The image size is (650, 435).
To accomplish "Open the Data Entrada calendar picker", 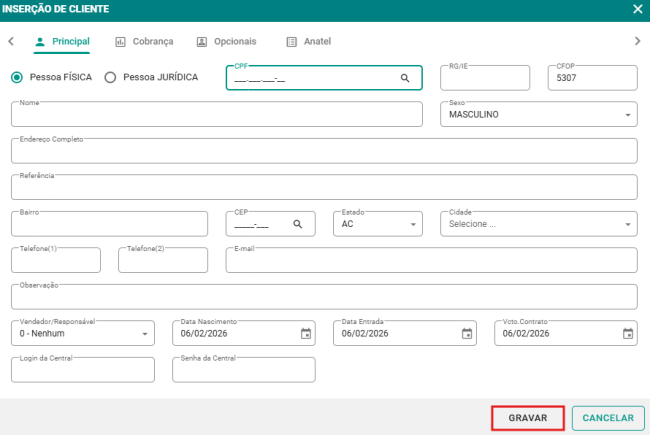I will [x=467, y=333].
